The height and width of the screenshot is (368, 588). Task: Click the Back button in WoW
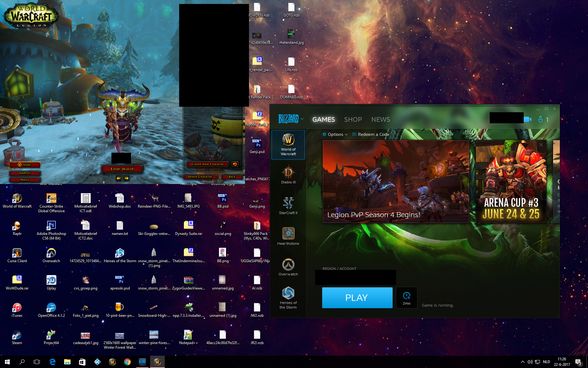coord(232,177)
